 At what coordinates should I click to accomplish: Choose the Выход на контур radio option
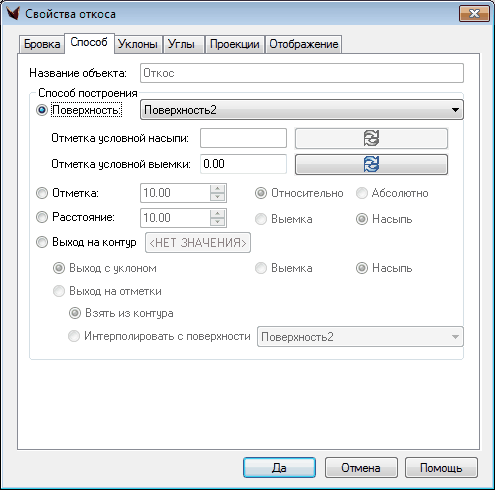tap(42, 242)
